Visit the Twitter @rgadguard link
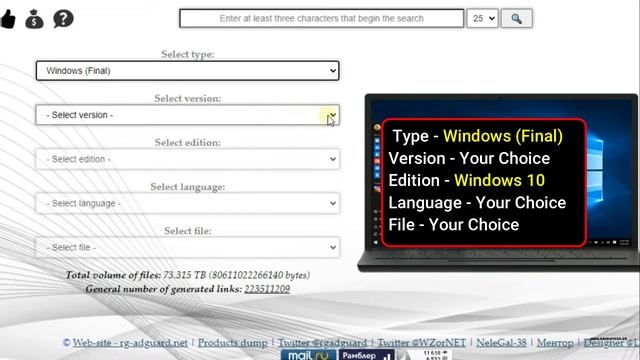Screen dimensions: 640x360 (x=322, y=343)
